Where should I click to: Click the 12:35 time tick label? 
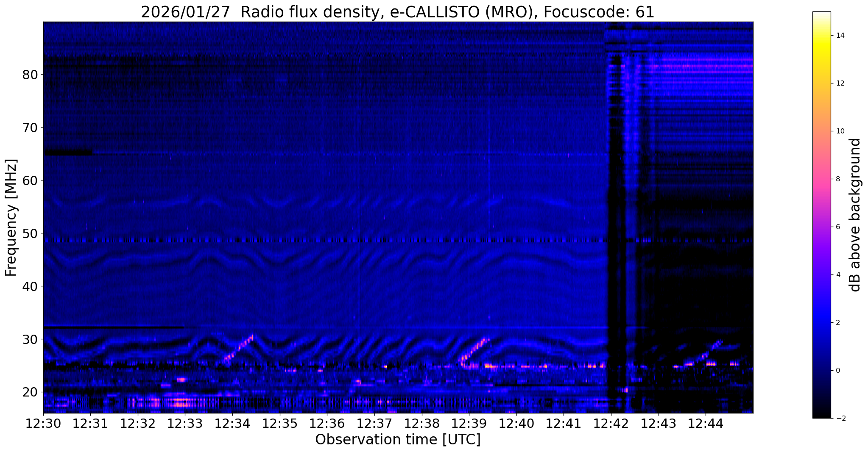point(280,423)
